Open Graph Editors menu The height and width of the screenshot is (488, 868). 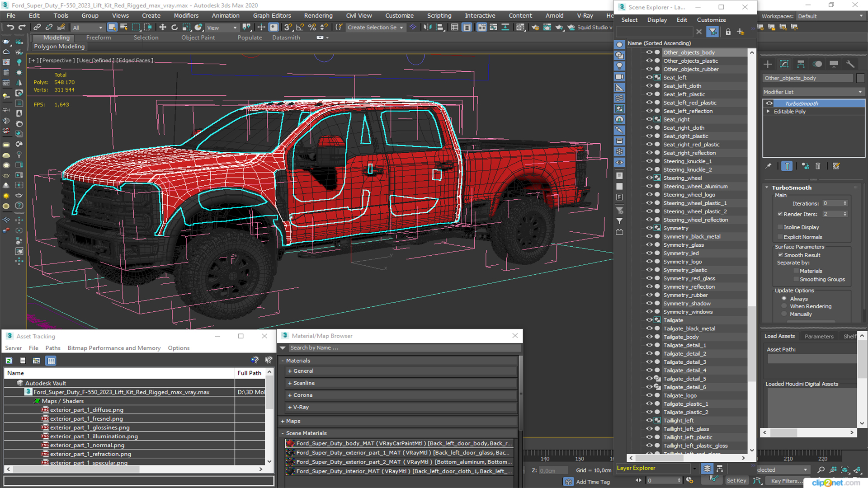[272, 15]
